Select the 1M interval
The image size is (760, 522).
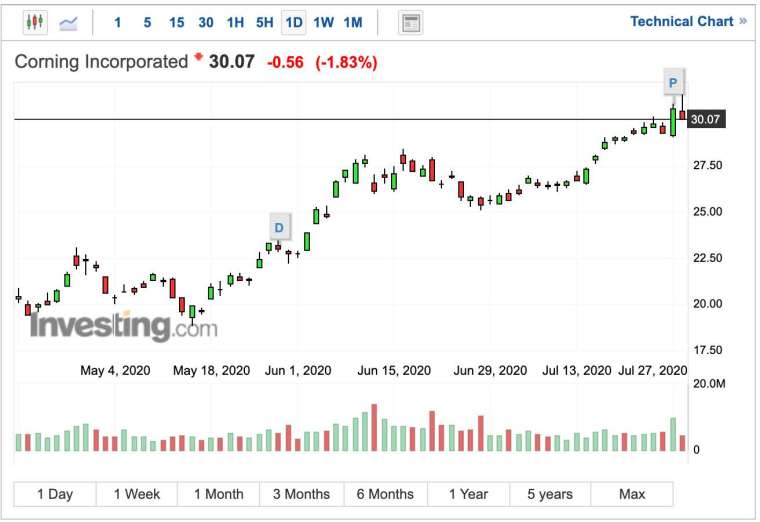(353, 22)
